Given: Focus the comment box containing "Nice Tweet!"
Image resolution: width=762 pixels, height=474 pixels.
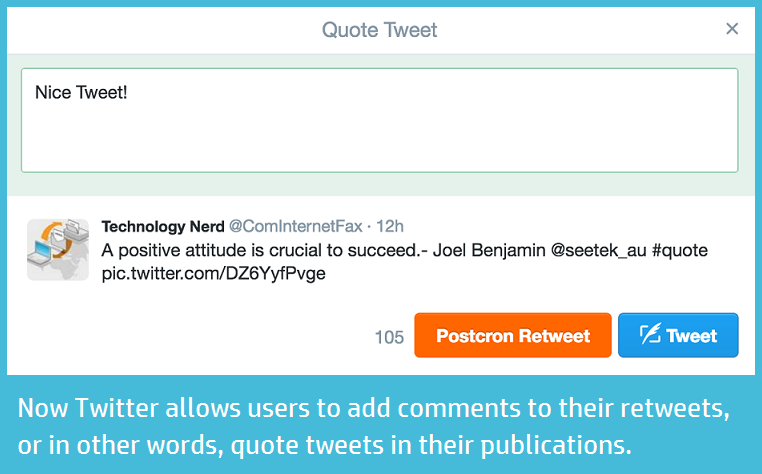Looking at the screenshot, I should pos(380,120).
